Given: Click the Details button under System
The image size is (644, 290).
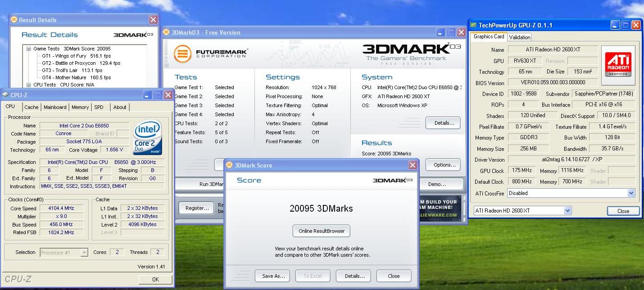Looking at the screenshot, I should coord(443,122).
